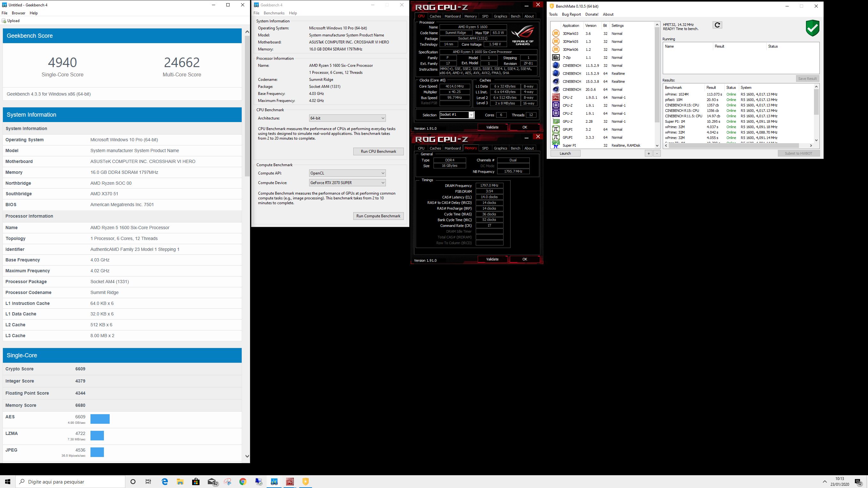Launch Microsoft Edge from taskbar

point(164,482)
